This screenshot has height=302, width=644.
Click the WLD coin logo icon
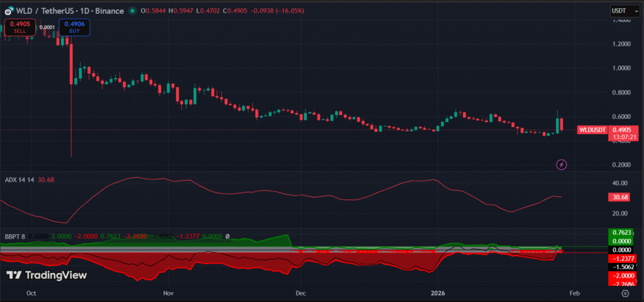pyautogui.click(x=9, y=11)
